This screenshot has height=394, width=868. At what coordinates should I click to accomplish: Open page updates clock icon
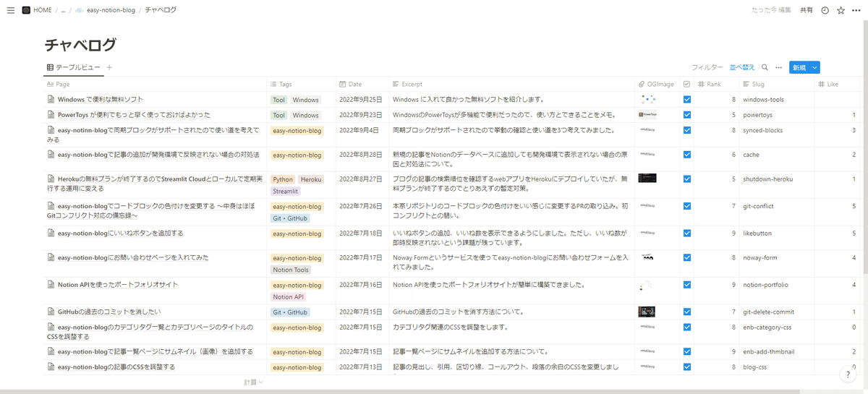[x=825, y=11]
